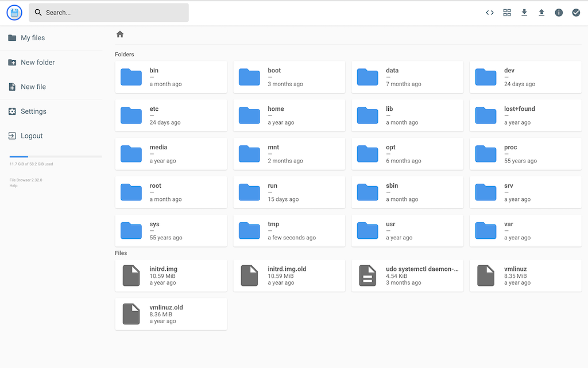This screenshot has height=368, width=588.
Task: Click the upload icon in the header
Action: (541, 13)
